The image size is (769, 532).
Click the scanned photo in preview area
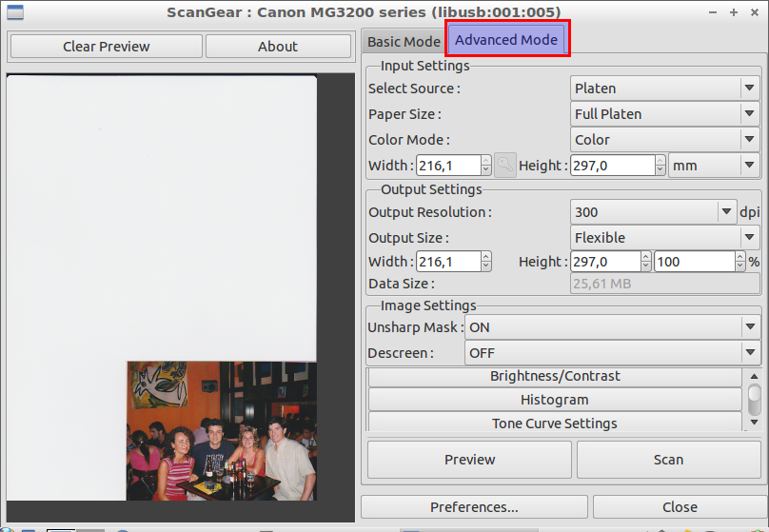222,430
